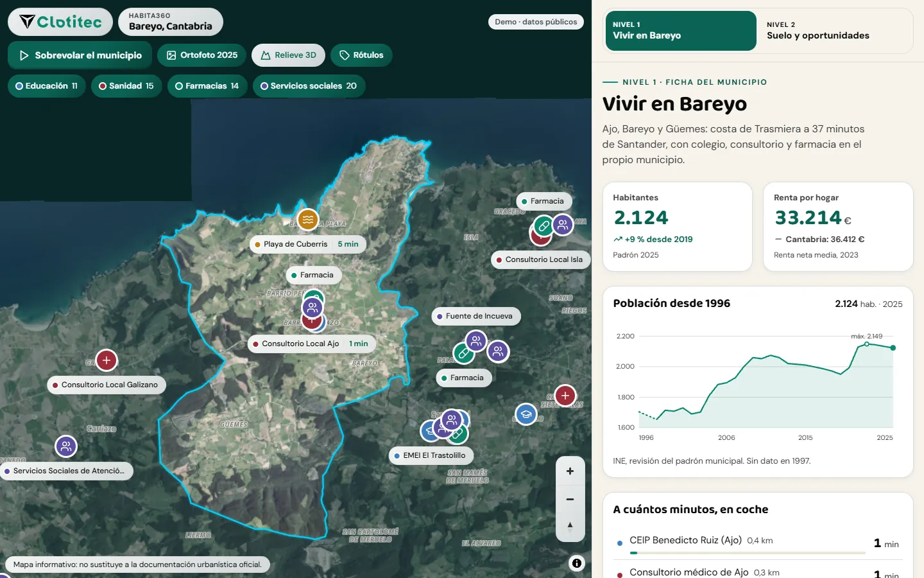Select Consultorio Local Isla label
Image resolution: width=924 pixels, height=578 pixels.
coord(541,259)
